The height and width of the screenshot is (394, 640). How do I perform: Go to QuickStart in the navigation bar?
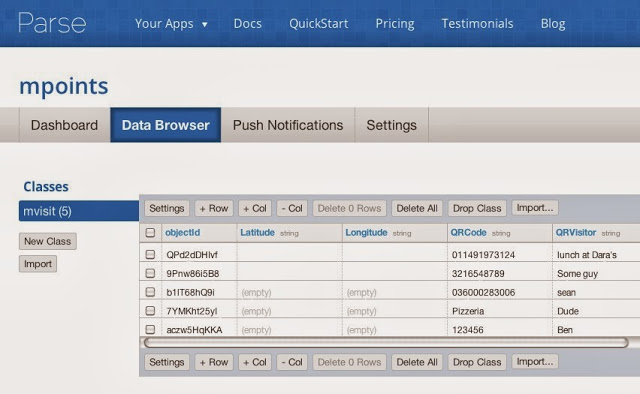pos(318,24)
